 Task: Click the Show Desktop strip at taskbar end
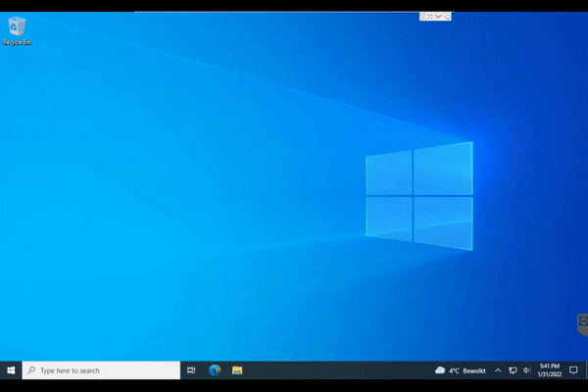click(x=586, y=370)
